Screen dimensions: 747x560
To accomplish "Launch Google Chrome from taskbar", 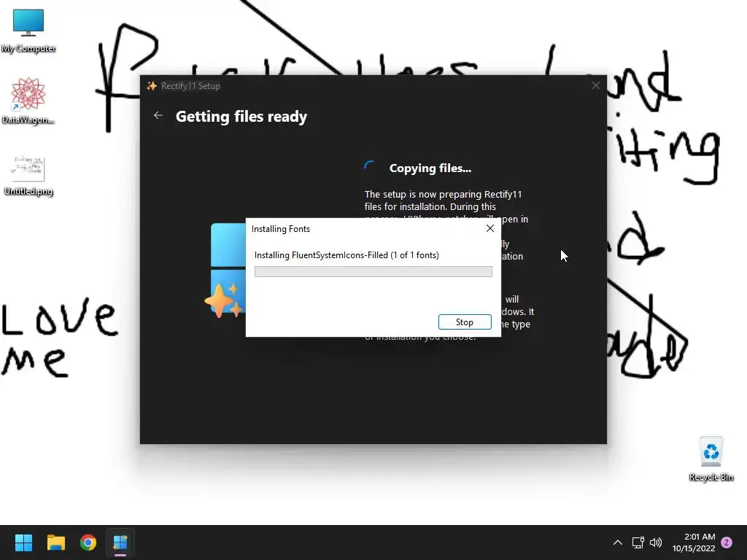I will pyautogui.click(x=88, y=542).
